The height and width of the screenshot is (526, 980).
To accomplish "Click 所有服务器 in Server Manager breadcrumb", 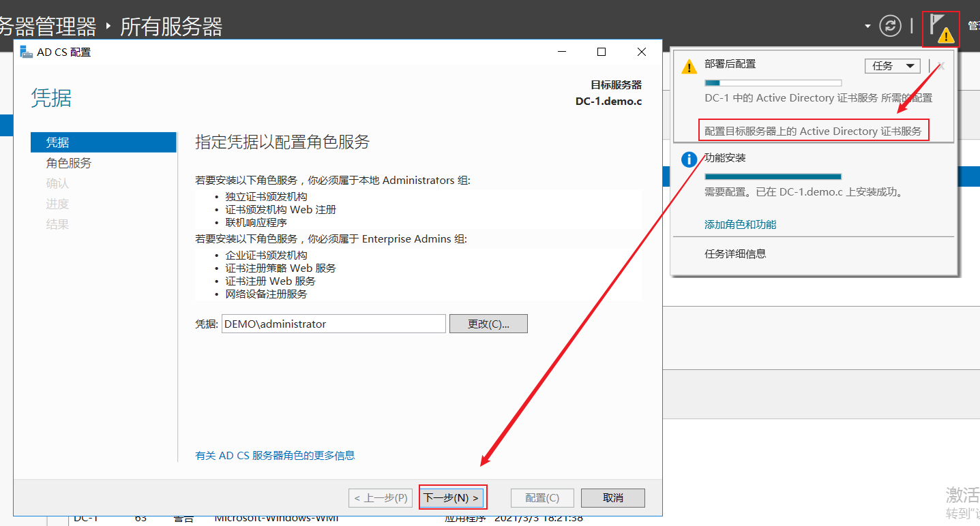I will (x=171, y=27).
